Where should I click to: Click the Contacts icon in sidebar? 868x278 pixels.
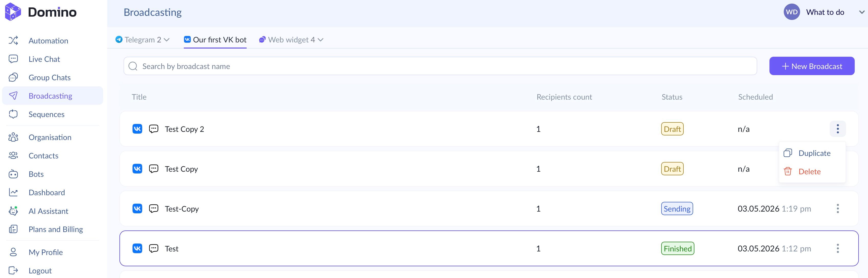[x=13, y=156]
